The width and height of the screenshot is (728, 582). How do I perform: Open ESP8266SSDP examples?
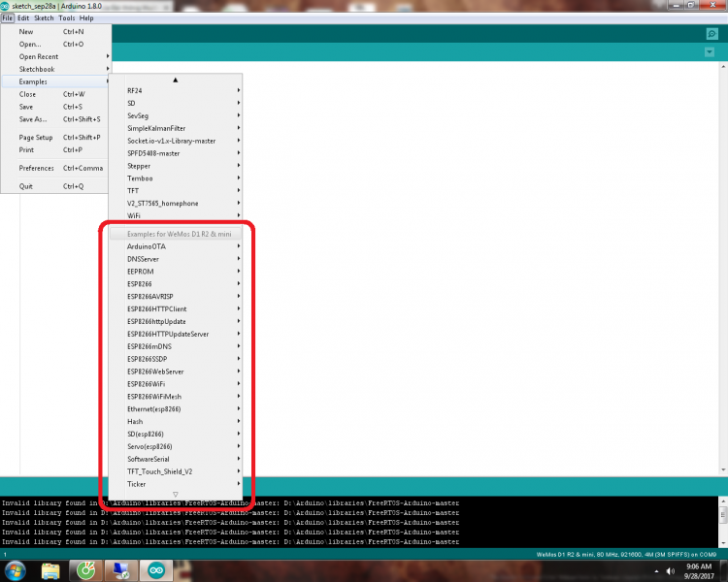pos(176,359)
